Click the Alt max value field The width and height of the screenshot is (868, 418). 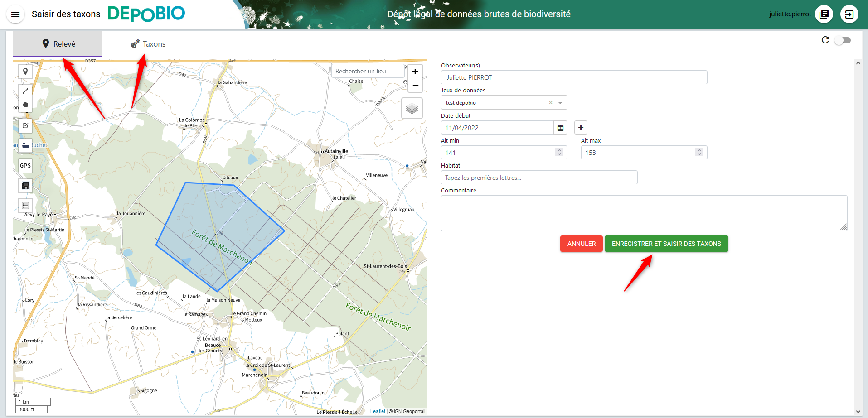pyautogui.click(x=644, y=153)
